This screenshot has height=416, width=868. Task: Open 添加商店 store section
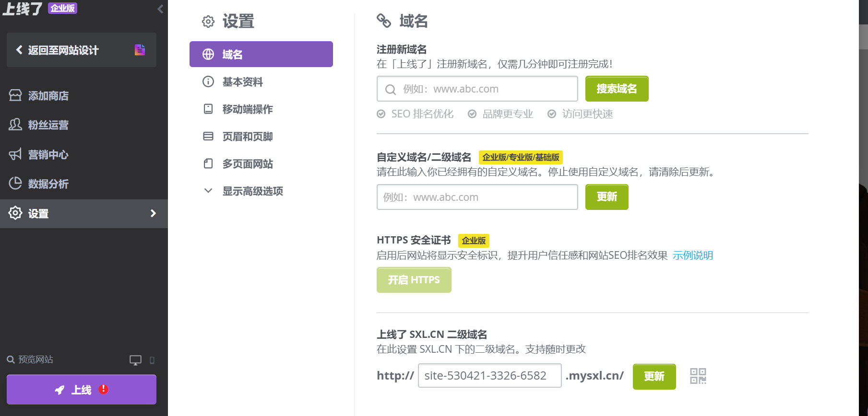click(x=48, y=96)
